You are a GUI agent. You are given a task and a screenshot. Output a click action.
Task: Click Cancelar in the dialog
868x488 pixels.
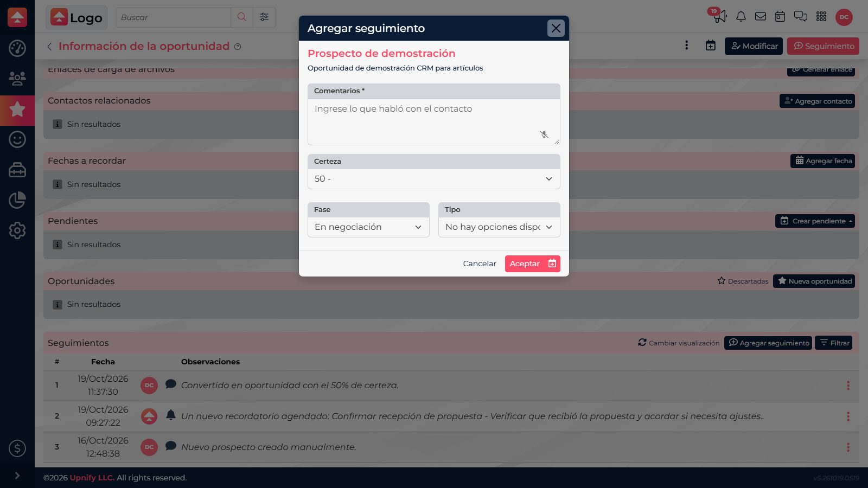click(x=480, y=264)
